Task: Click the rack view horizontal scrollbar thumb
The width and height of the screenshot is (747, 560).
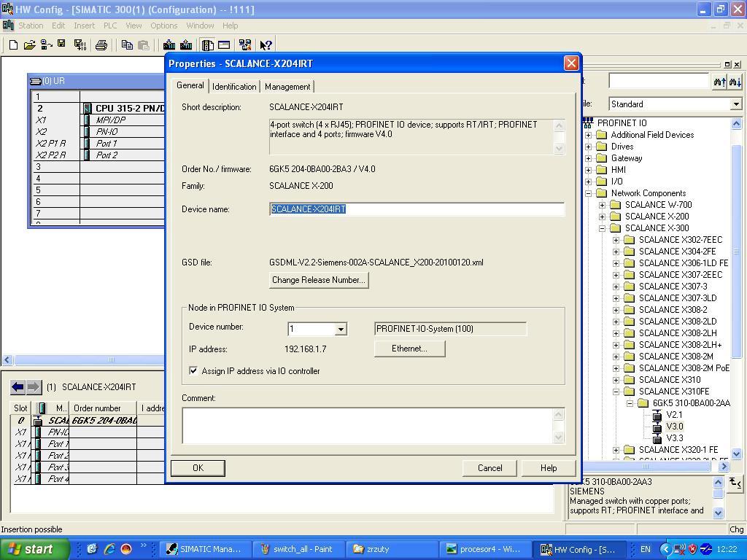Action: click(111, 360)
